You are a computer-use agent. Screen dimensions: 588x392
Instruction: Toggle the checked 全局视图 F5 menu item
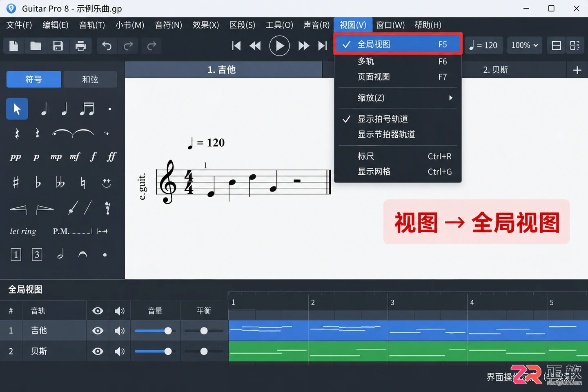(x=398, y=44)
